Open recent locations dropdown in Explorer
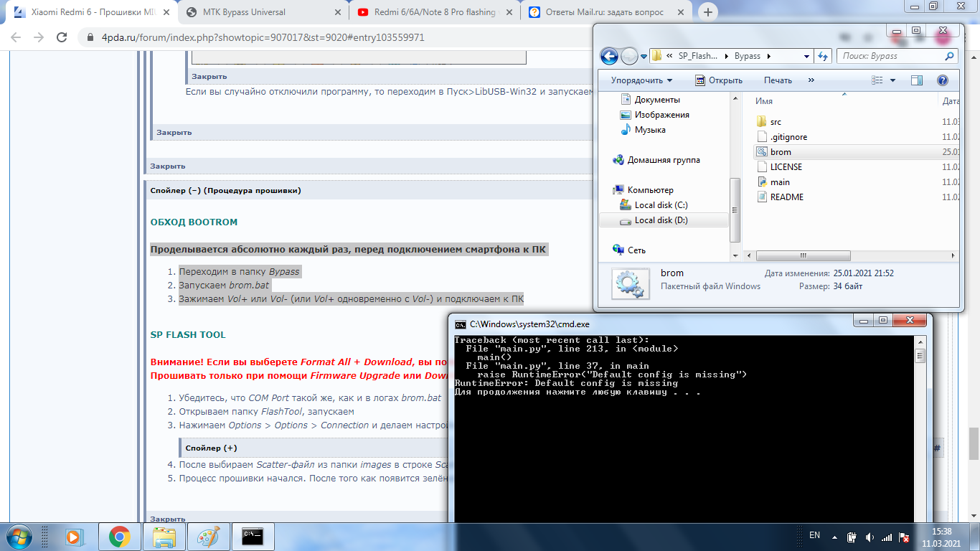 click(x=642, y=56)
